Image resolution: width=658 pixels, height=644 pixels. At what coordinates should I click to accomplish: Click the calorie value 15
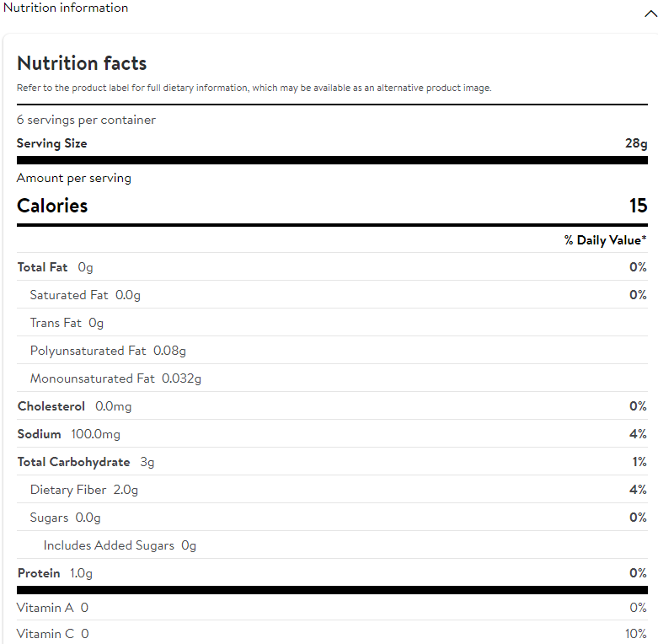[x=638, y=206]
